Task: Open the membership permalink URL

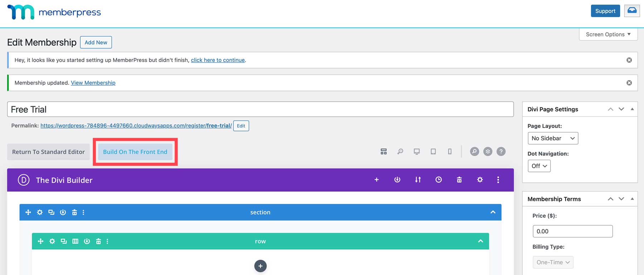Action: 136,126
